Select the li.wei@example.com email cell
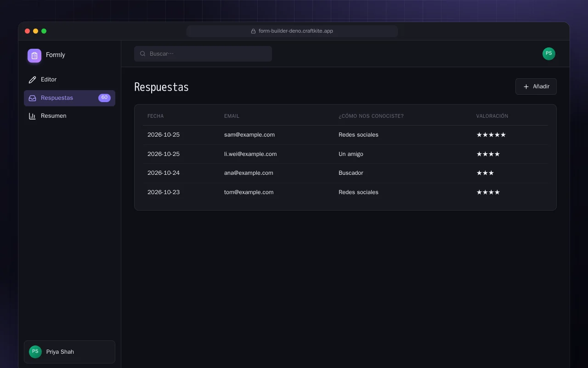The height and width of the screenshot is (368, 588). pyautogui.click(x=250, y=154)
